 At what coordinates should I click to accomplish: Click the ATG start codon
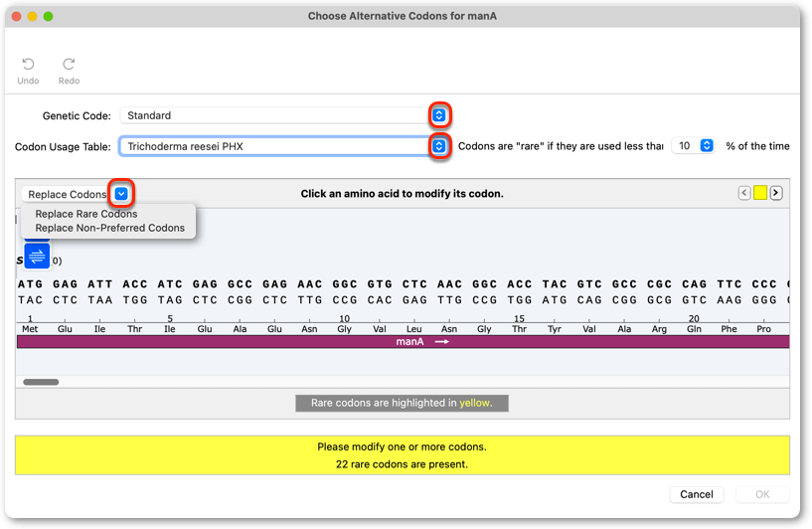[30, 284]
